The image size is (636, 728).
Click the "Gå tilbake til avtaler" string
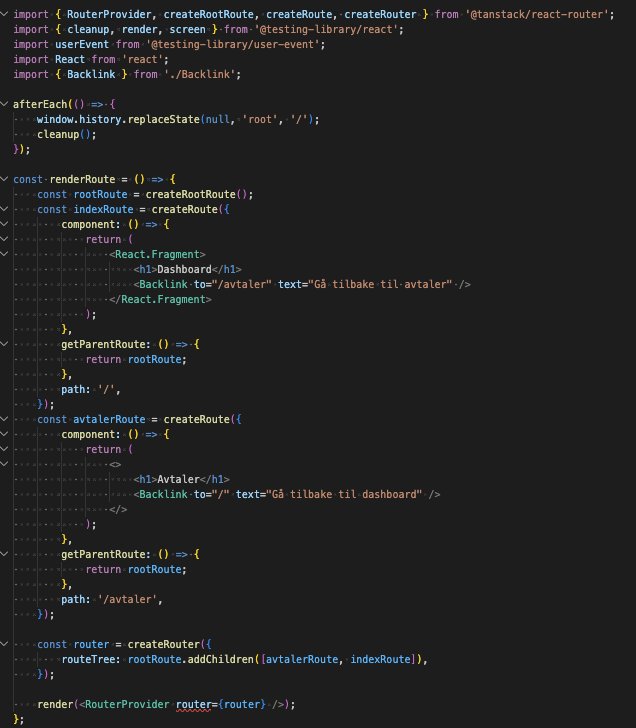pos(380,284)
